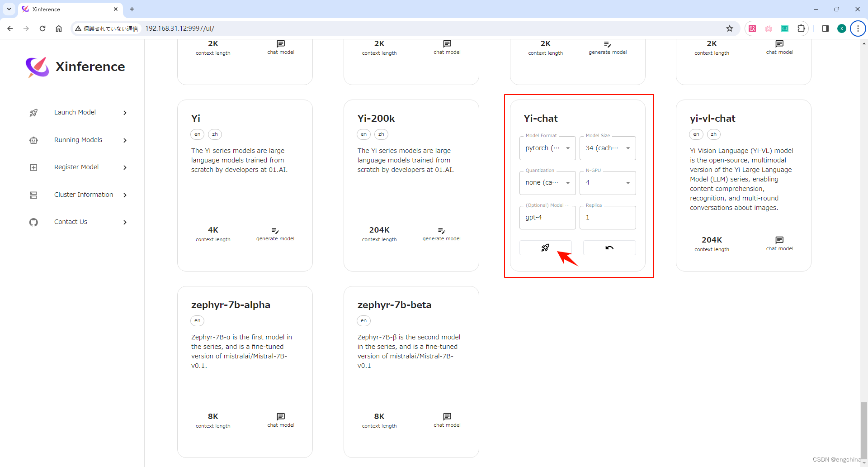Open Contact Us in sidebar
868x467 pixels.
coord(71,222)
